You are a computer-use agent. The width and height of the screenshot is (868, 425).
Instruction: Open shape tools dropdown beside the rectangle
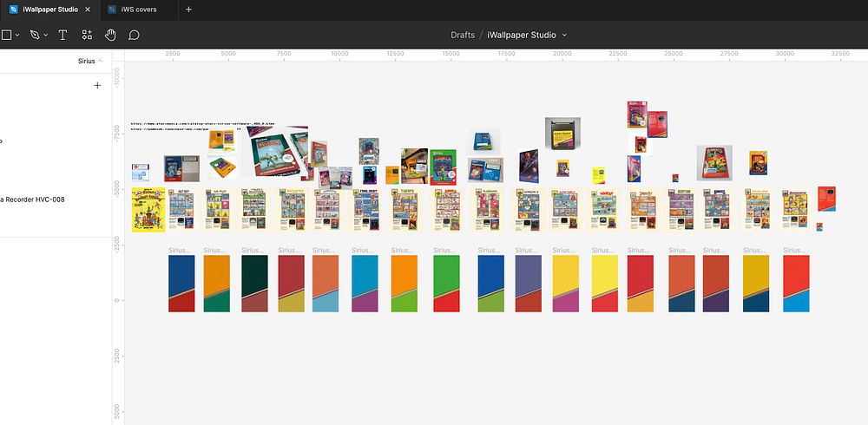click(17, 35)
